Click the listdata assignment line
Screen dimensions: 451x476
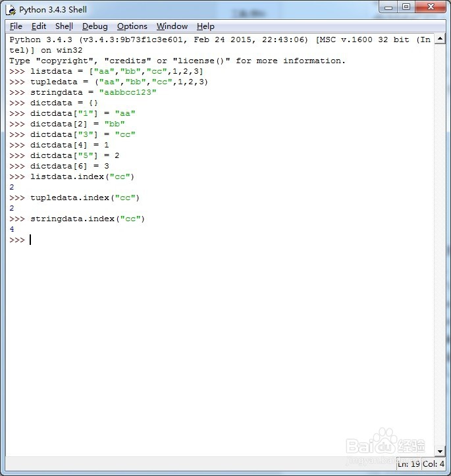pyautogui.click(x=106, y=71)
